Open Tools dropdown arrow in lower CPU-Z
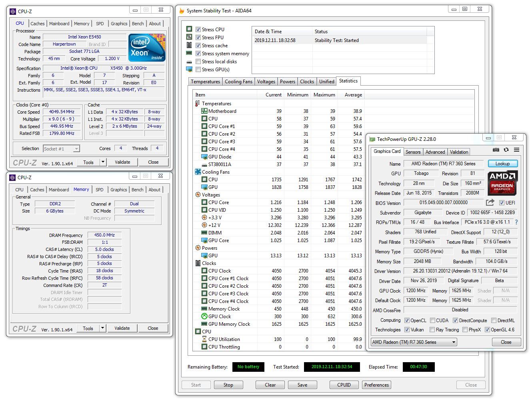The height and width of the screenshot is (401, 532). (102, 328)
